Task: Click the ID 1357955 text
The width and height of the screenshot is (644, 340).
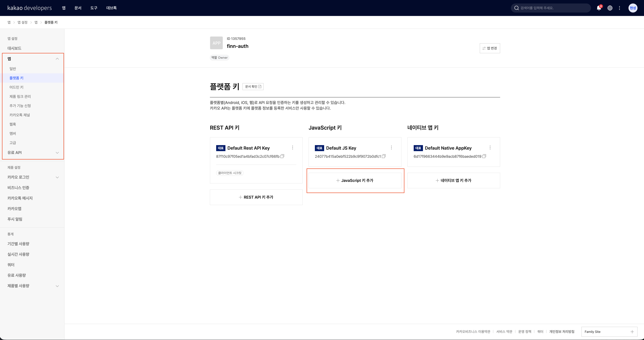Action: pos(236,39)
